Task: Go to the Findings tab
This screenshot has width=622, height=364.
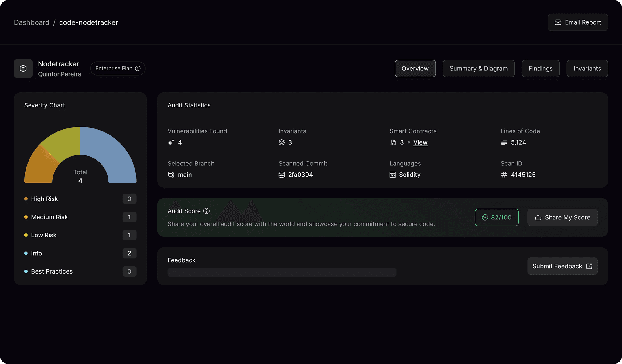Action: (x=540, y=68)
